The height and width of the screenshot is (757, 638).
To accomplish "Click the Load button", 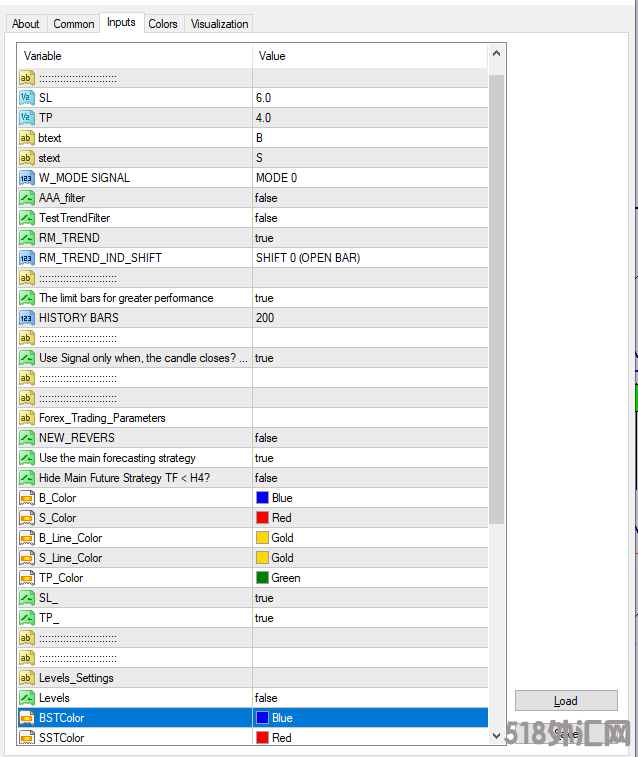I will pyautogui.click(x=566, y=701).
